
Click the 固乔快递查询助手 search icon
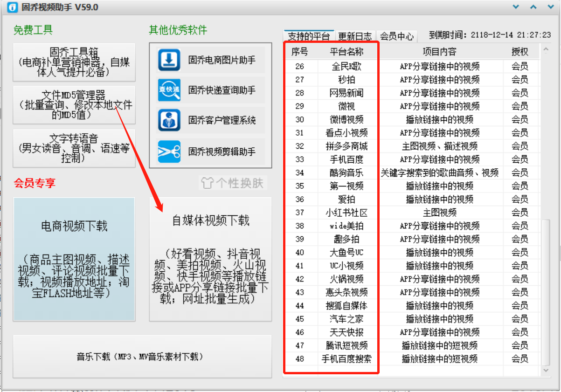pos(169,90)
